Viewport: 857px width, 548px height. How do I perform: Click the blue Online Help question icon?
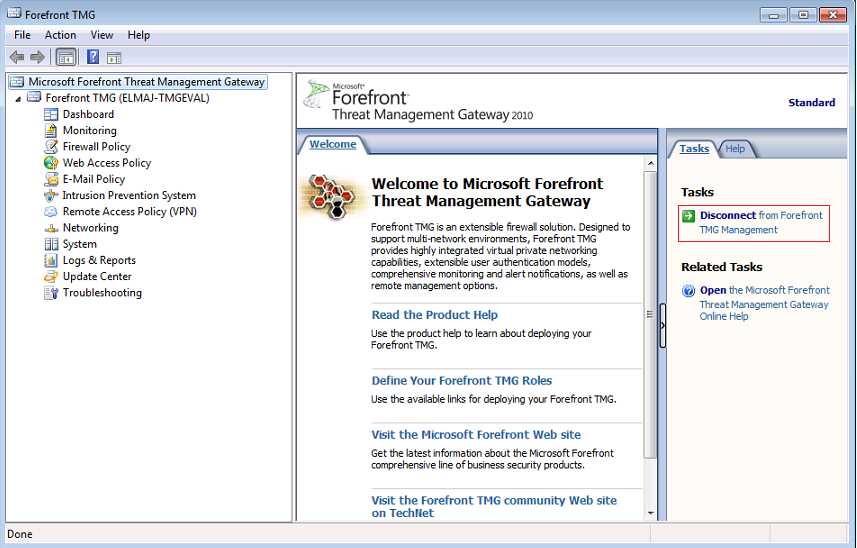coord(689,291)
